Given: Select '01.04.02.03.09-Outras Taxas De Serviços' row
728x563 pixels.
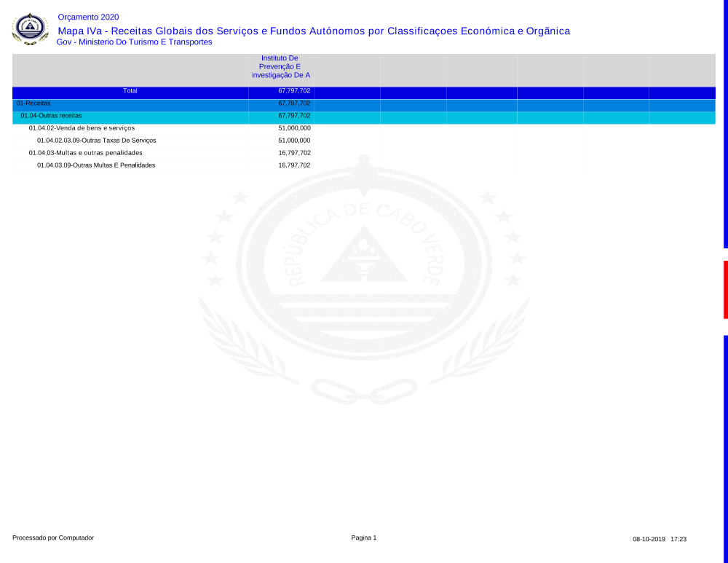Looking at the screenshot, I should click(96, 141).
